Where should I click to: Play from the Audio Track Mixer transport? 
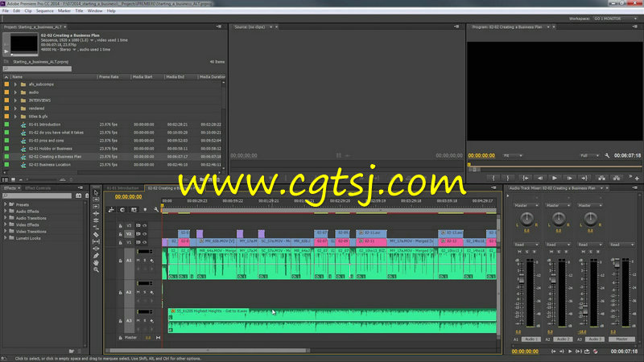pos(570,352)
